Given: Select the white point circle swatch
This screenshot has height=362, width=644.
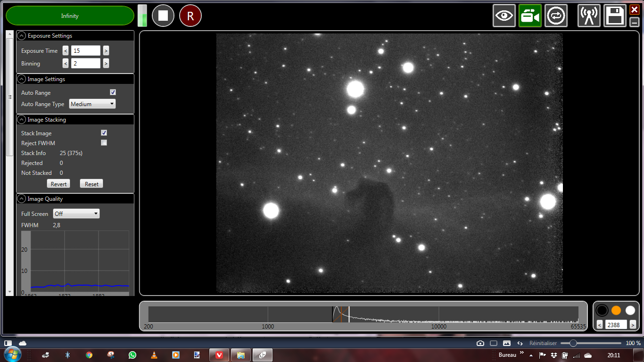Looking at the screenshot, I should (630, 310).
